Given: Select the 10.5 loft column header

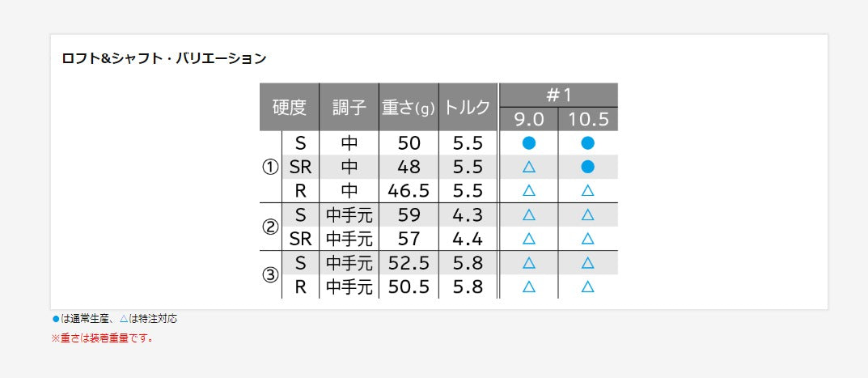Looking at the screenshot, I should point(588,119).
